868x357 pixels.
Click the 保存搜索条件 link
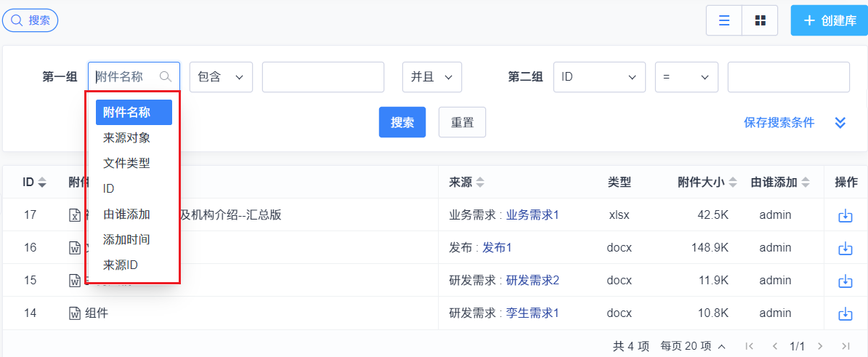pos(779,122)
